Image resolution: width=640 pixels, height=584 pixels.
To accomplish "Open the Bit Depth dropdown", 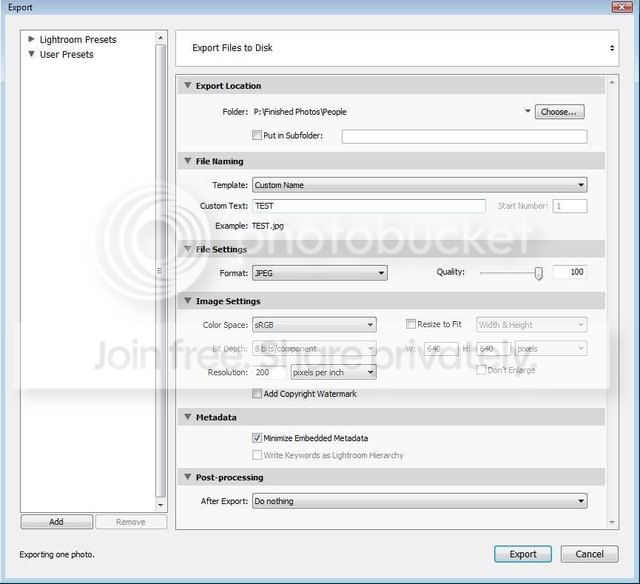I will [314, 349].
